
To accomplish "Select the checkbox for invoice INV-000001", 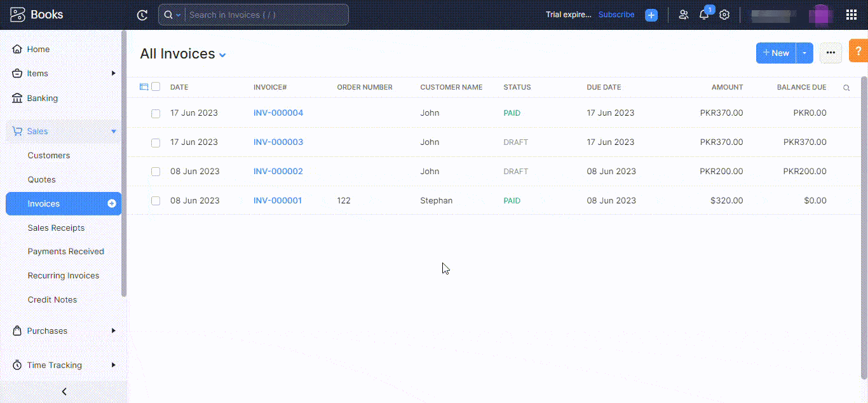I will 156,201.
